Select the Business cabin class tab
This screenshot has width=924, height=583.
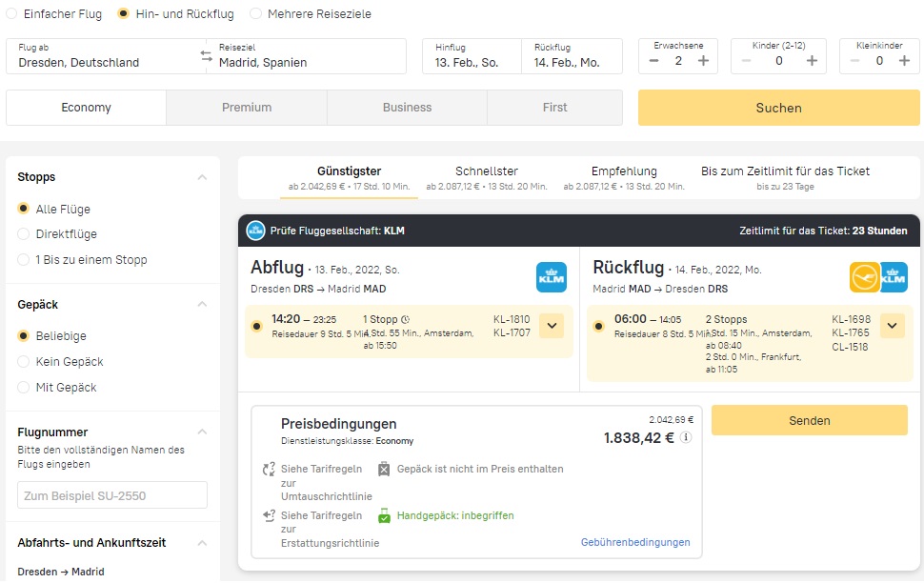click(x=407, y=108)
